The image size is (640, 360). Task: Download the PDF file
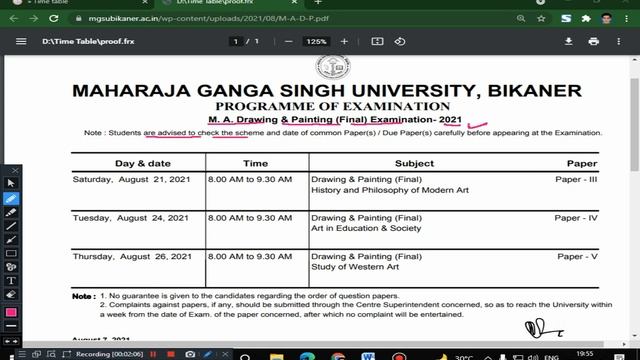[x=568, y=42]
